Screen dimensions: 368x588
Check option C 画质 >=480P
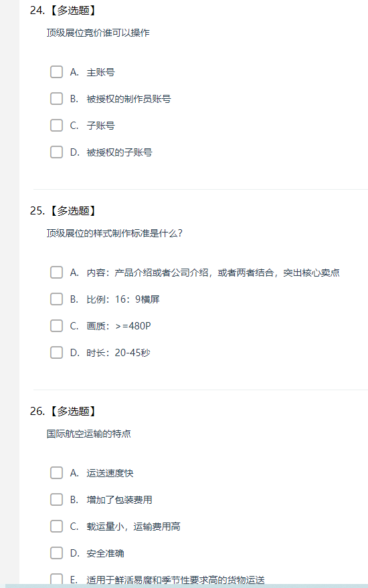56,326
